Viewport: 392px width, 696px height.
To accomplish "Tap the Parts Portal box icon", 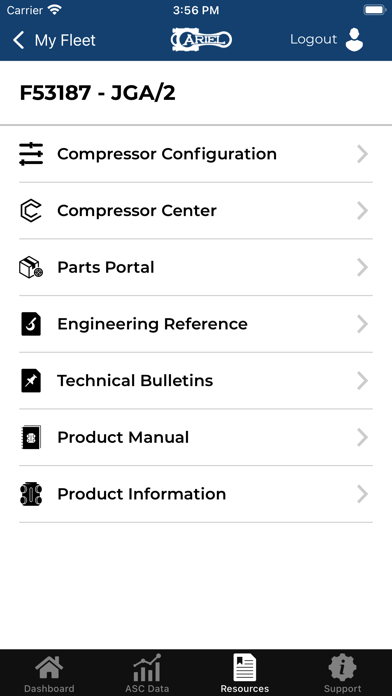I will (31, 267).
